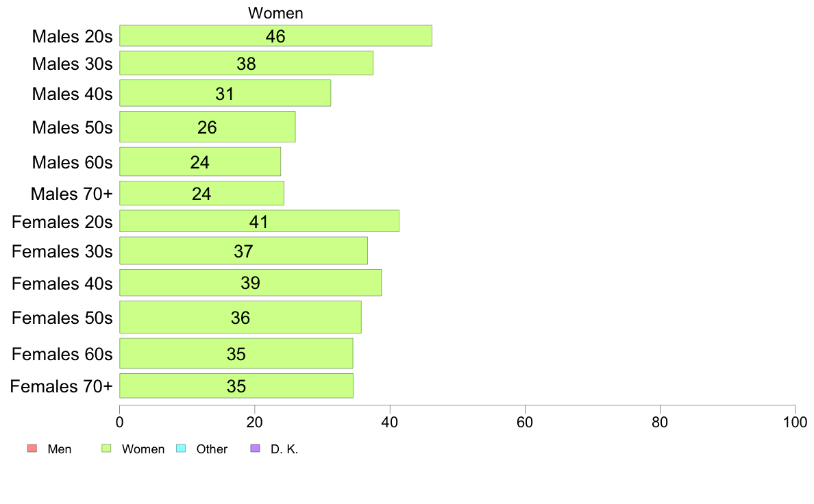Click the cyan Other legend swatch
The width and height of the screenshot is (814, 504).
[181, 449]
